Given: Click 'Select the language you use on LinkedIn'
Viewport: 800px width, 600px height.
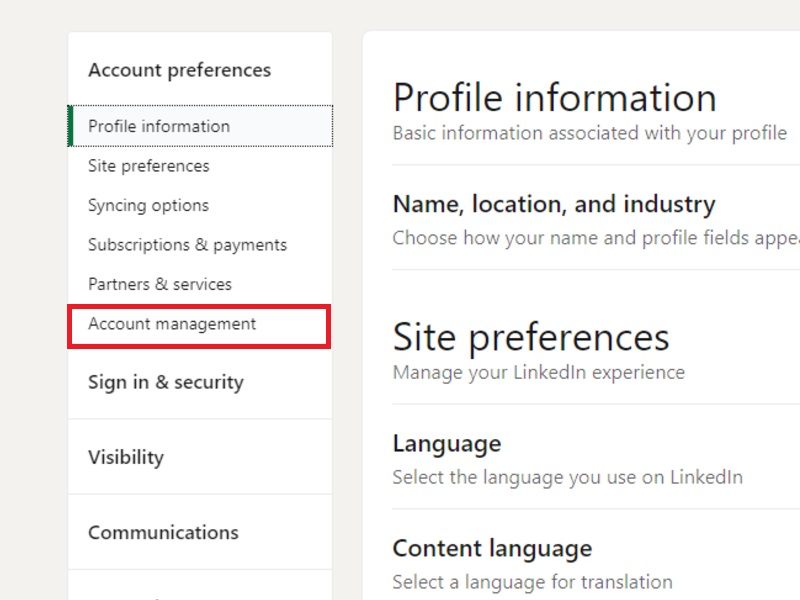Looking at the screenshot, I should [567, 477].
